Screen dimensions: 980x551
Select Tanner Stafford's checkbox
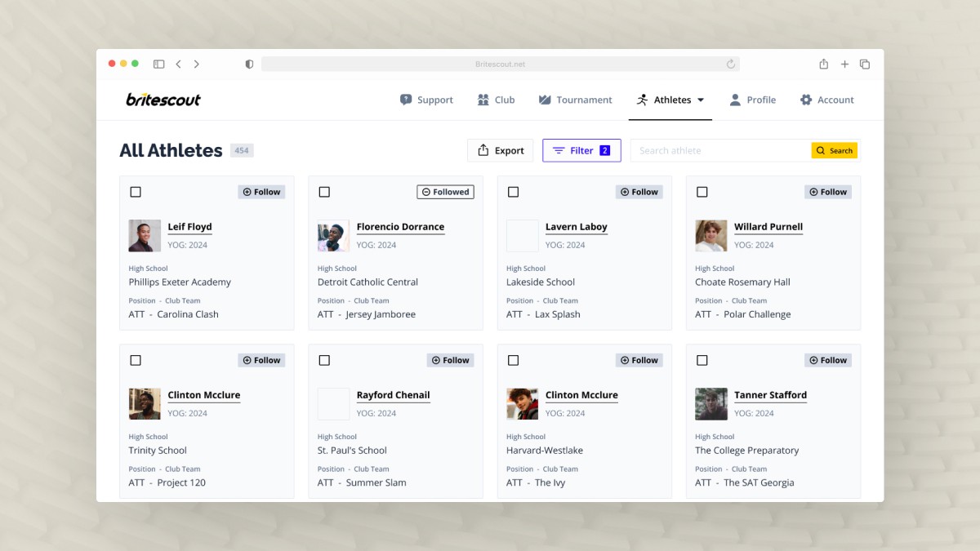702,360
